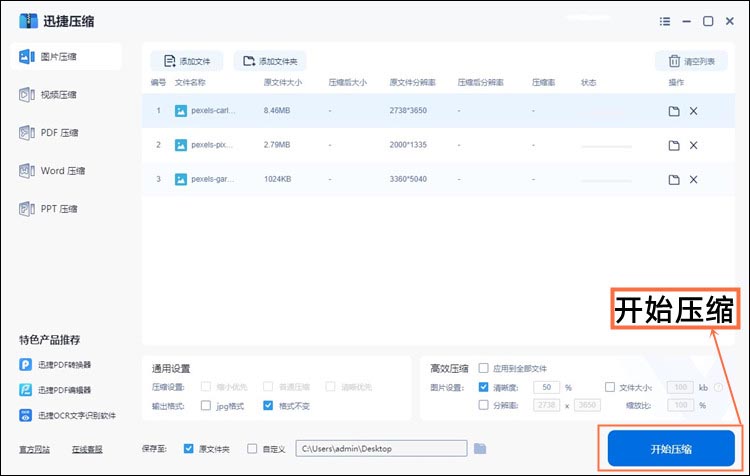This screenshot has width=750, height=476.
Task: Click the 3360*5040 resolution cell
Action: click(408, 179)
